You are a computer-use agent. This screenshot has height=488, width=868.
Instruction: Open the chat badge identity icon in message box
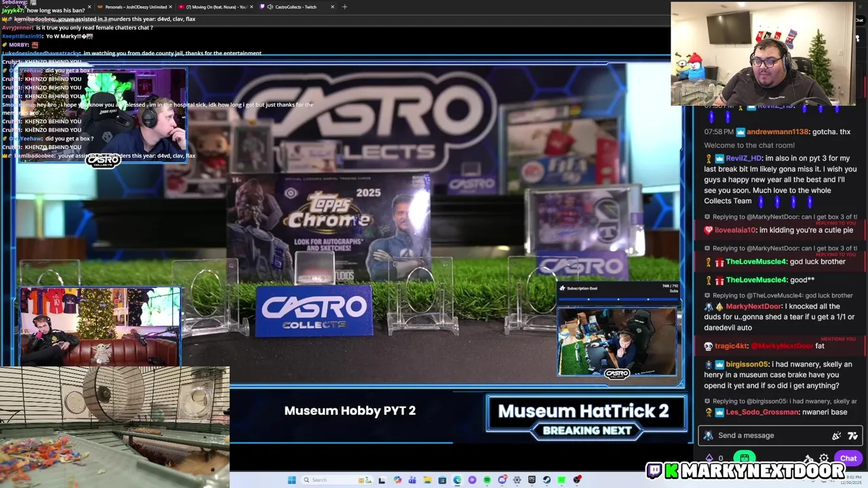coord(708,436)
